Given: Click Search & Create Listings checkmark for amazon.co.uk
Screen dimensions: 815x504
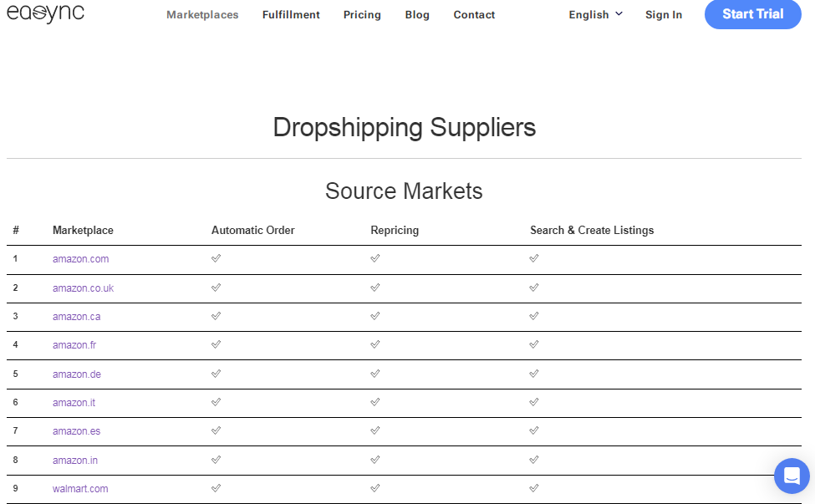Looking at the screenshot, I should [x=534, y=288].
